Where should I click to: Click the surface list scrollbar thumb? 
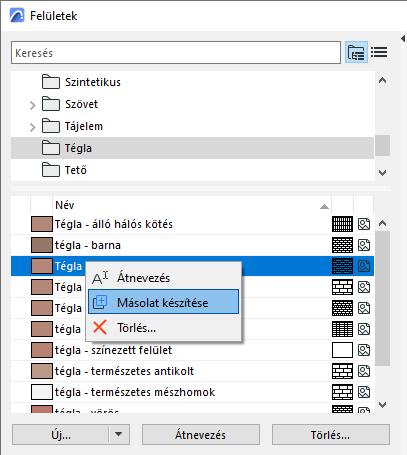click(x=383, y=298)
